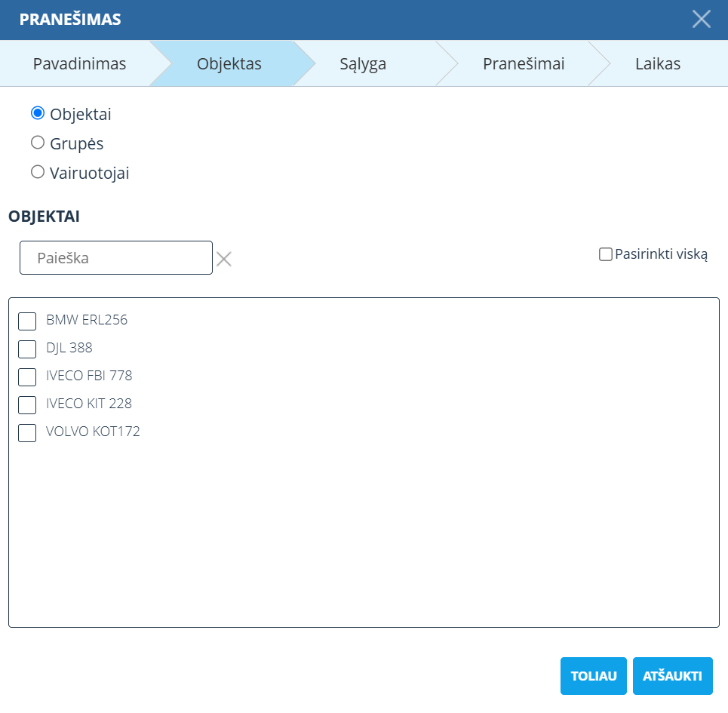
Task: Open the Pranešimai step
Action: pyautogui.click(x=524, y=64)
